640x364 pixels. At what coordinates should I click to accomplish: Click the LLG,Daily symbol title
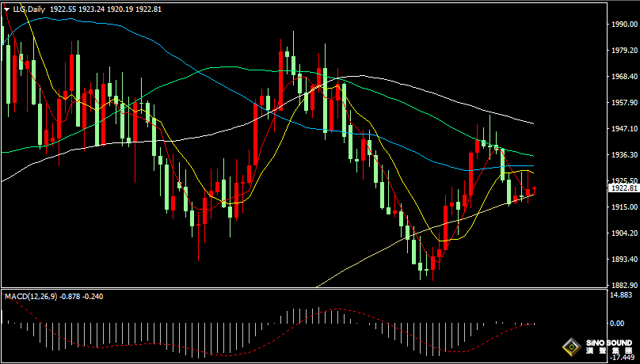(x=29, y=9)
